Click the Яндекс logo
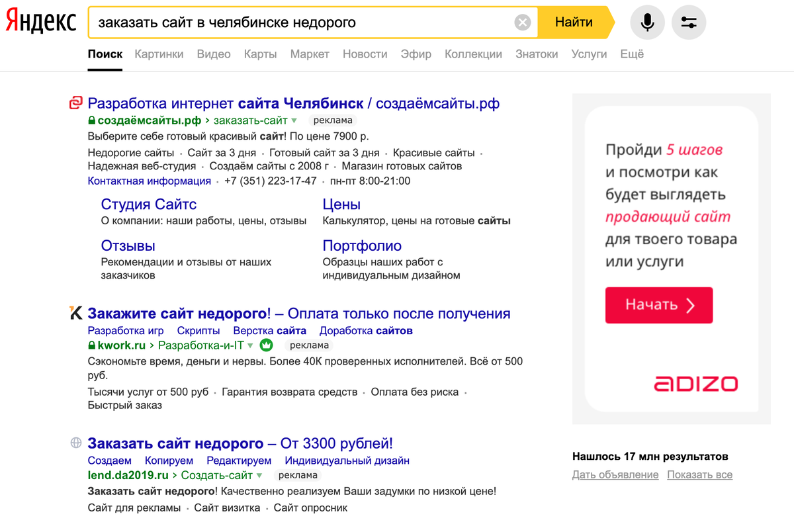794x532 pixels. pos(41,22)
